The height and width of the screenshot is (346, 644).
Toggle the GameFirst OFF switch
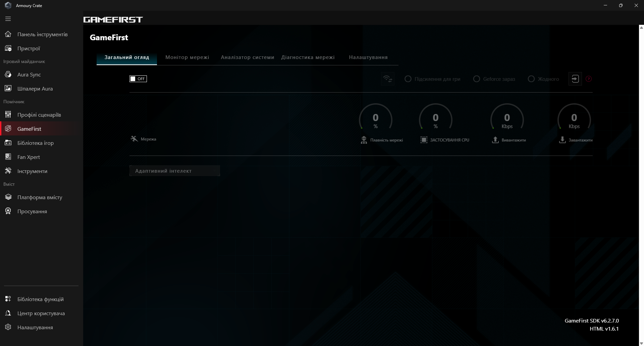138,79
